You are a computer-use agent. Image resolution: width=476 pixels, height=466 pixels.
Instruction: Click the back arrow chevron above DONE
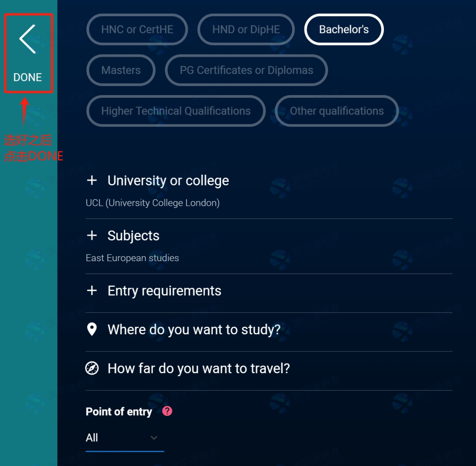tap(28, 39)
